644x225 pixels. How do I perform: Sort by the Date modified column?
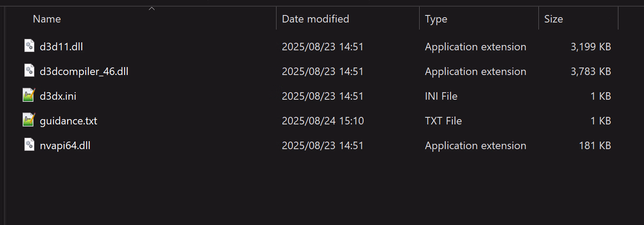[x=315, y=19]
